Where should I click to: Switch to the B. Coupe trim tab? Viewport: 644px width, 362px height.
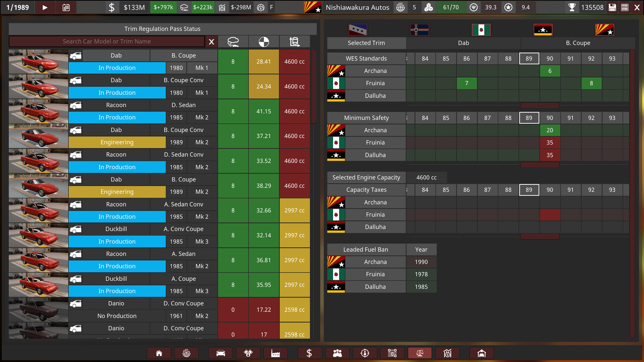(x=578, y=43)
